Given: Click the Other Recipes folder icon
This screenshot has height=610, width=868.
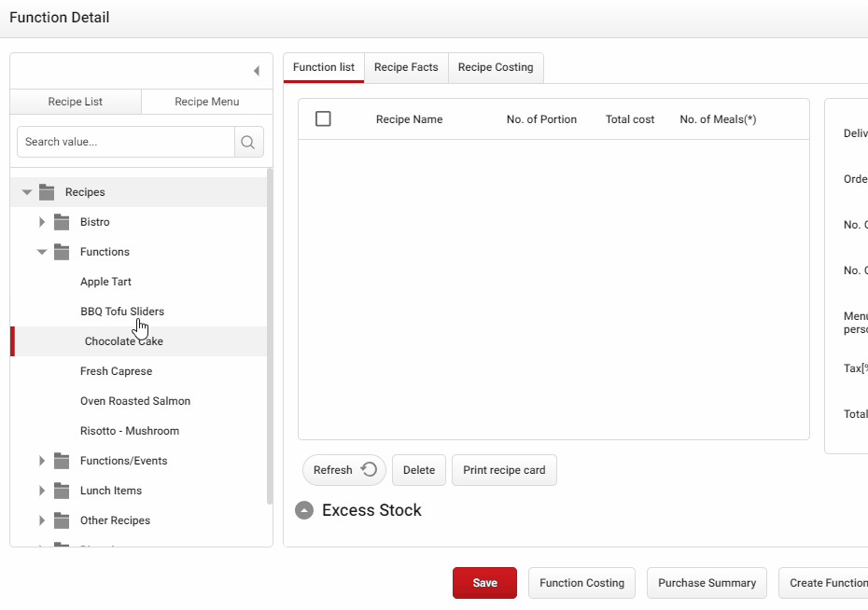Looking at the screenshot, I should pyautogui.click(x=62, y=520).
